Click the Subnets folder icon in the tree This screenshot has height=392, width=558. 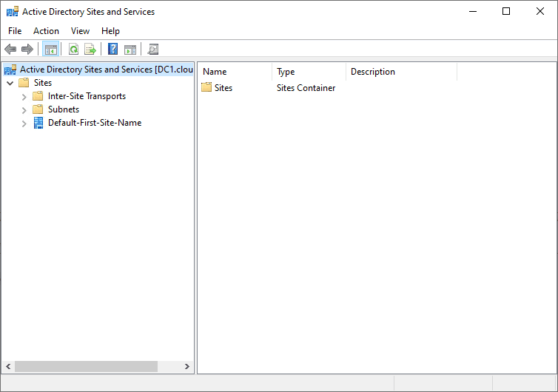pyautogui.click(x=38, y=109)
